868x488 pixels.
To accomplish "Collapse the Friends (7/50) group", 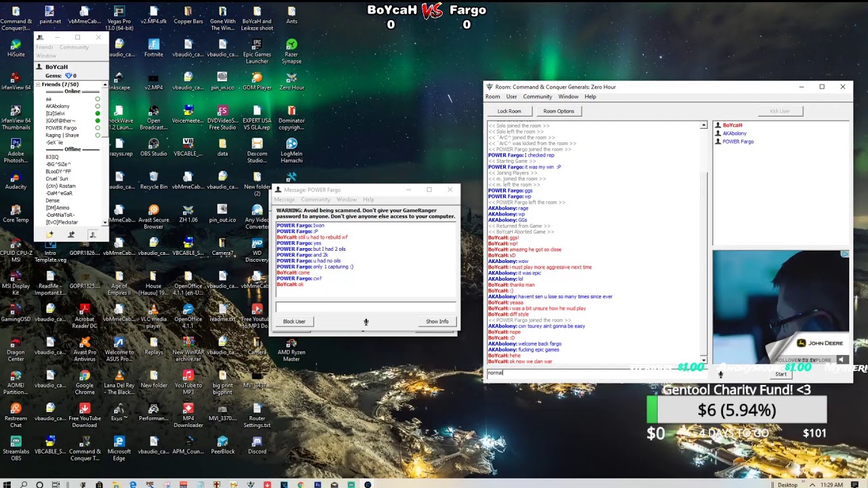I will click(x=38, y=85).
